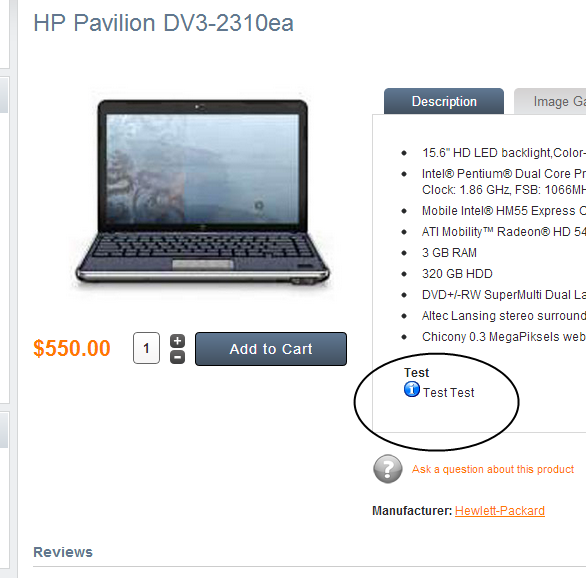
Task: Click the $550.00 price
Action: 72,348
